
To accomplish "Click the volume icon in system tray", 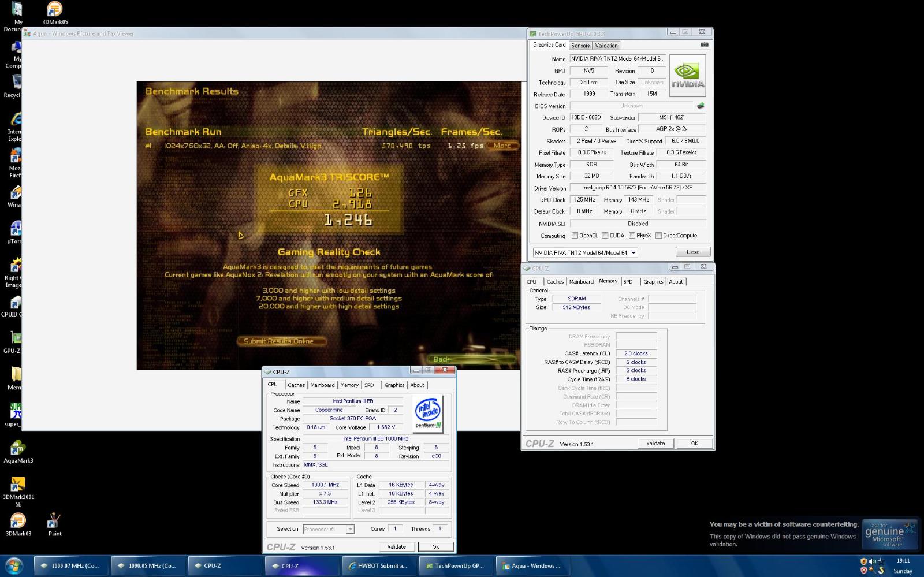I will pyautogui.click(x=872, y=561).
